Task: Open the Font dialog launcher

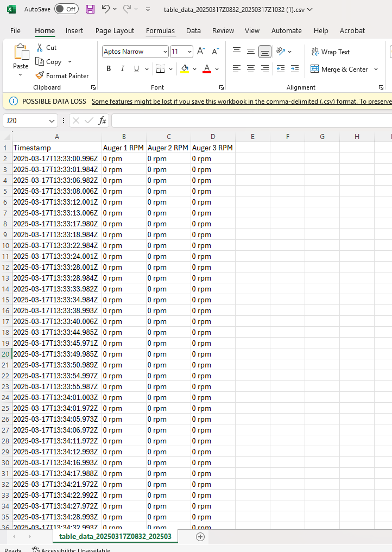Action: coord(221,87)
